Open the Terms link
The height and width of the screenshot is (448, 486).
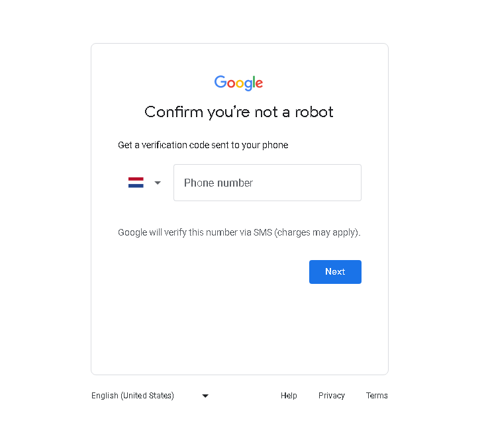pos(377,396)
